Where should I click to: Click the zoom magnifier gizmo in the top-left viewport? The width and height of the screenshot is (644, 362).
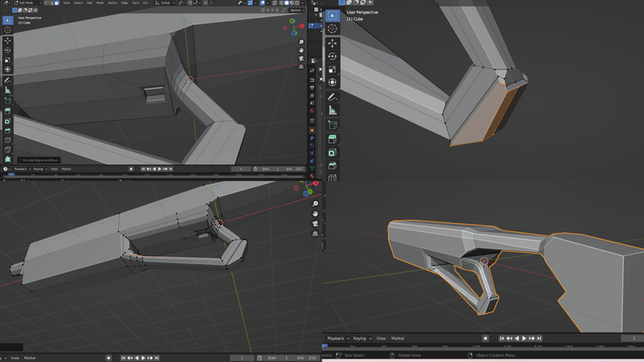click(301, 42)
